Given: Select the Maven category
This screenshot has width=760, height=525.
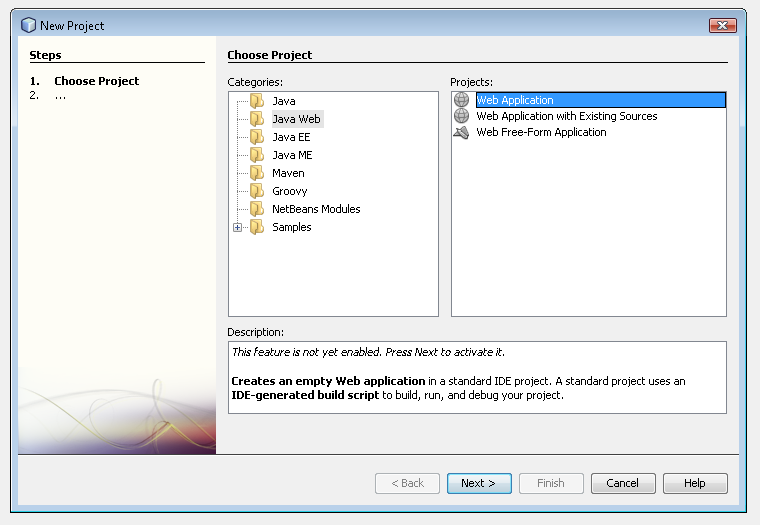Looking at the screenshot, I should tap(288, 173).
